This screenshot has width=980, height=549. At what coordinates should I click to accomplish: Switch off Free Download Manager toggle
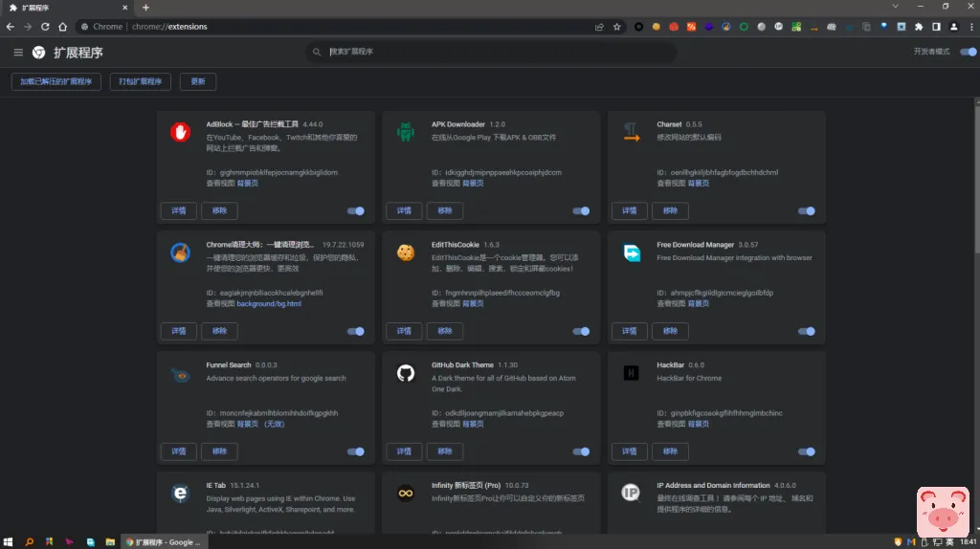click(x=806, y=332)
